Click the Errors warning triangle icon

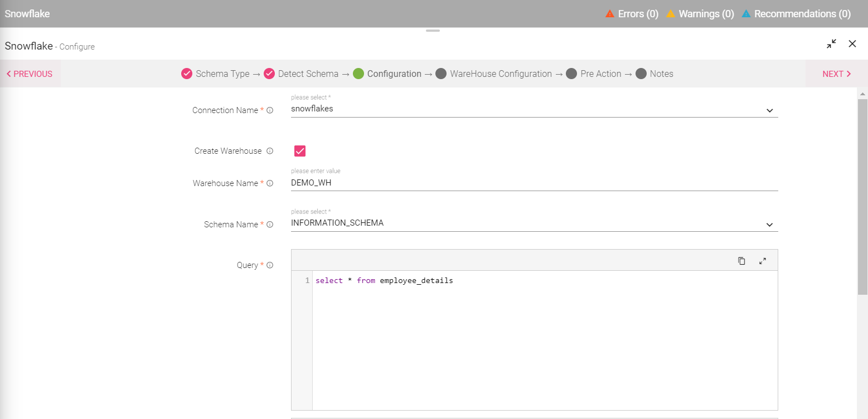click(610, 14)
